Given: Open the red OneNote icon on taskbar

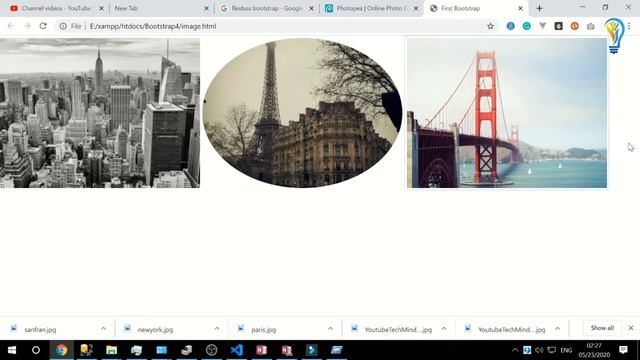Looking at the screenshot, I should [262, 350].
